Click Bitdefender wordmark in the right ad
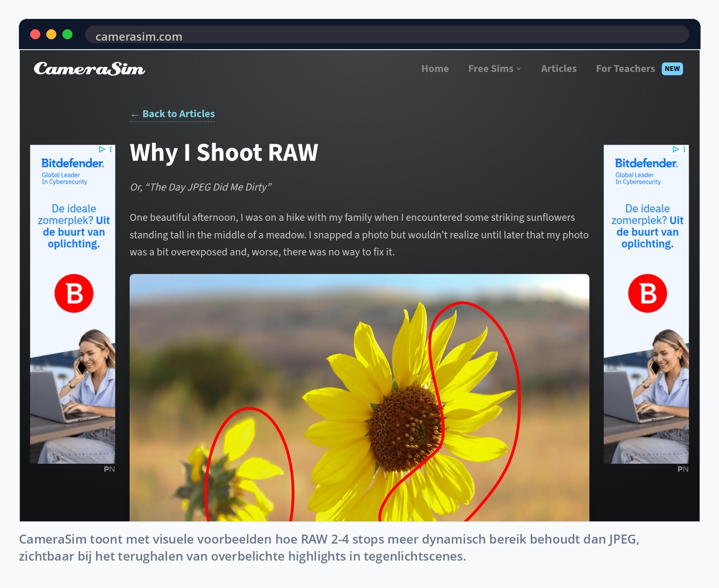This screenshot has width=719, height=588. pos(647,163)
